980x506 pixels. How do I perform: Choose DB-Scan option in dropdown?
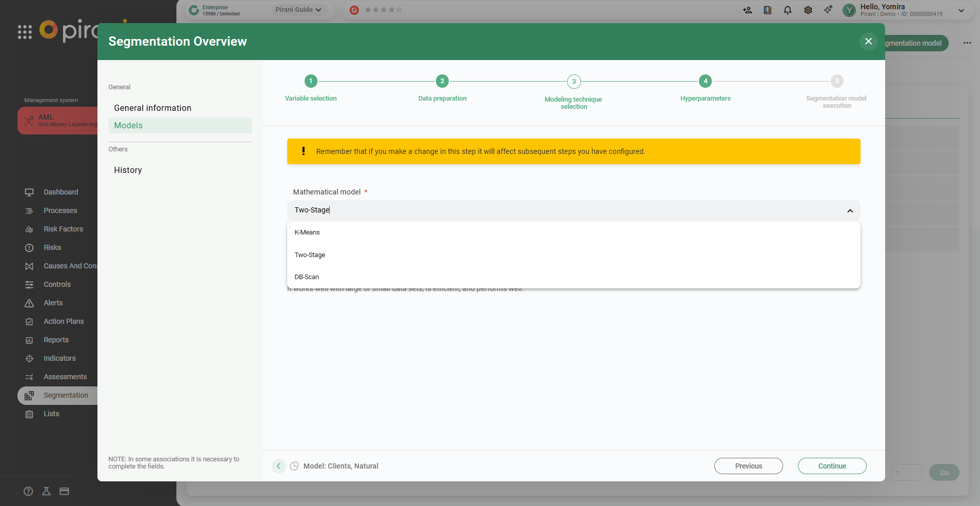click(x=307, y=277)
